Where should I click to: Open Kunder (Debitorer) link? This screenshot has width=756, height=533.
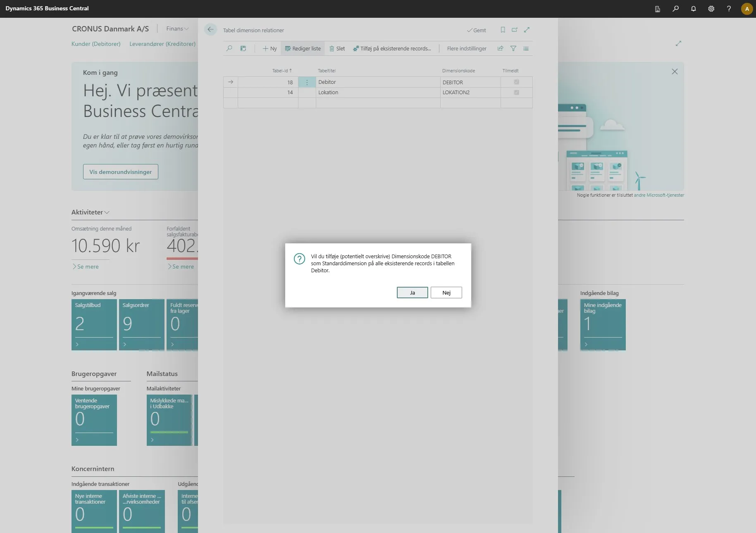tap(96, 44)
